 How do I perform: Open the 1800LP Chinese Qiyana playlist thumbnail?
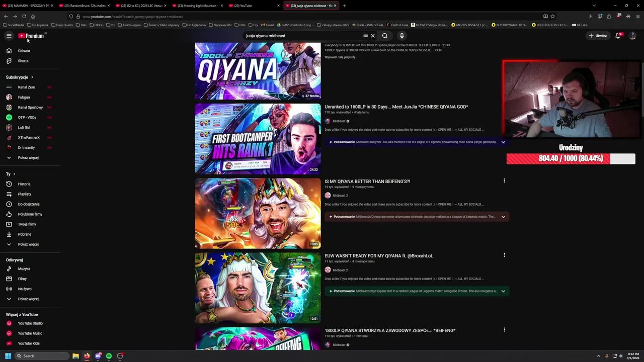point(258,71)
